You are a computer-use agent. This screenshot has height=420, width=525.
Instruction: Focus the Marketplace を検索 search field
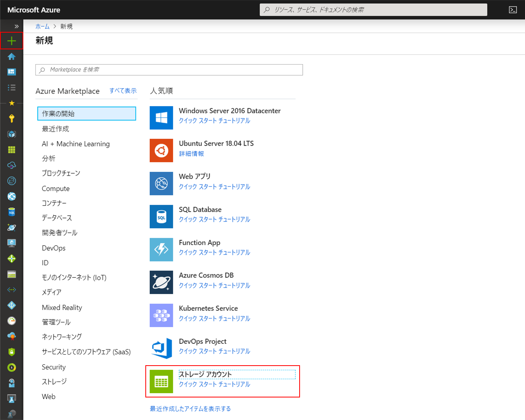pos(169,70)
